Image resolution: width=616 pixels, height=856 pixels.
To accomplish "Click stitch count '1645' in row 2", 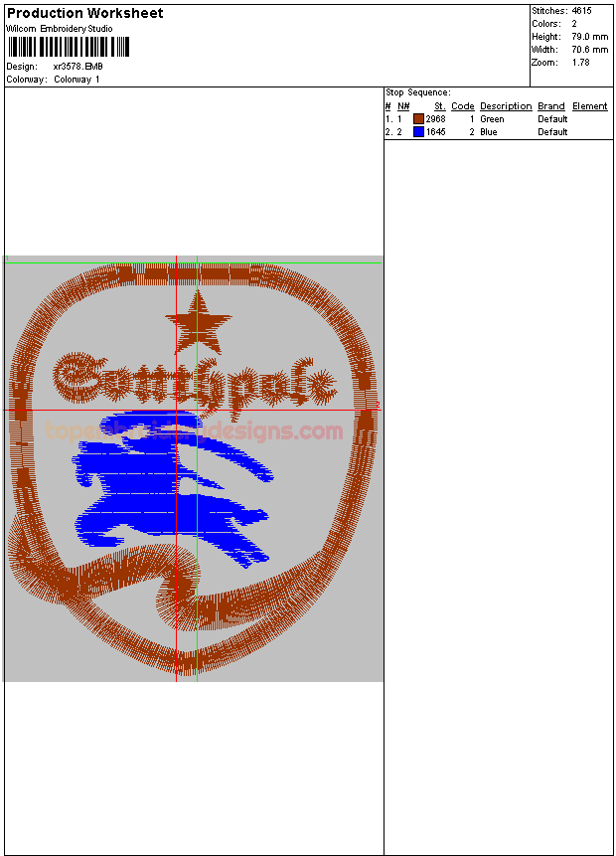I will pyautogui.click(x=435, y=131).
